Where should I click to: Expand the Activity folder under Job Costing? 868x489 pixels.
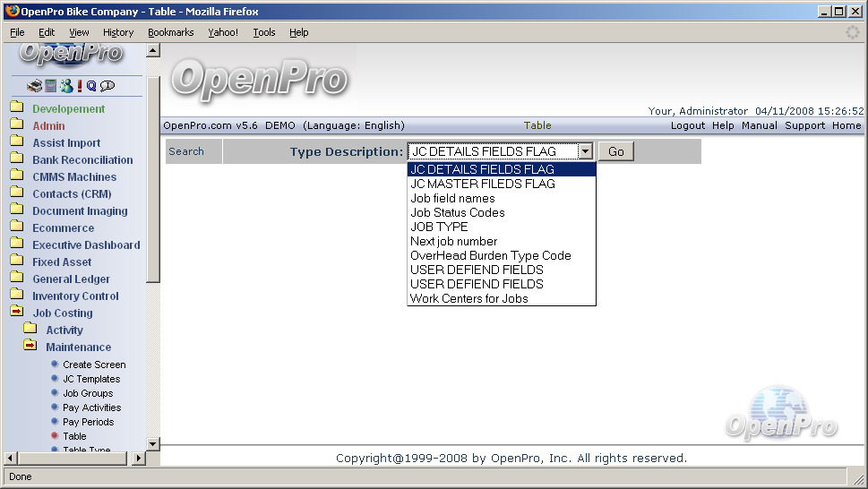coord(30,330)
